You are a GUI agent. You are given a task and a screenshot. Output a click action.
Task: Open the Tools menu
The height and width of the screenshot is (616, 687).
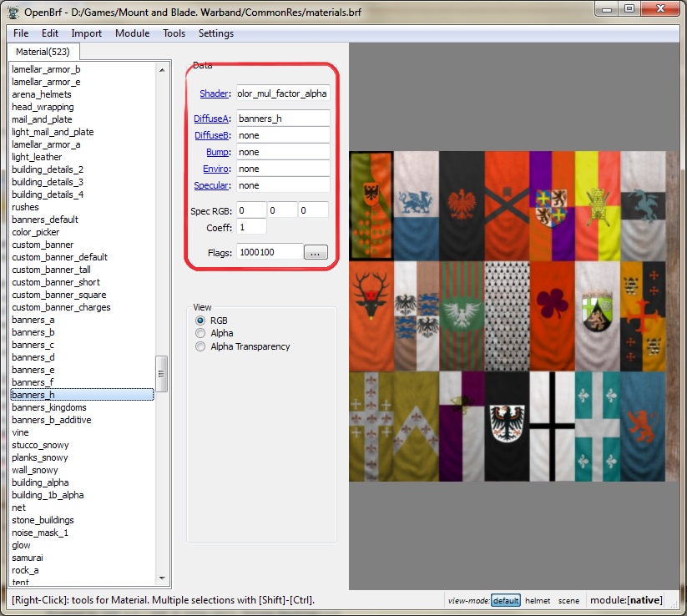point(174,33)
